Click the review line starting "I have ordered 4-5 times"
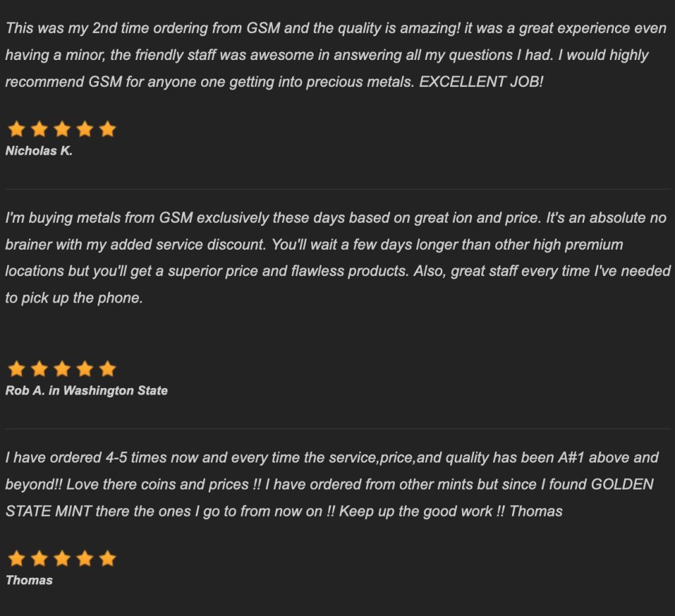The width and height of the screenshot is (675, 616). [332, 457]
